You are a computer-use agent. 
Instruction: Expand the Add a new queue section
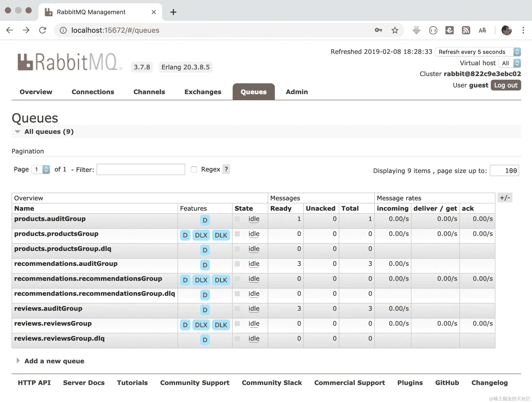click(54, 361)
